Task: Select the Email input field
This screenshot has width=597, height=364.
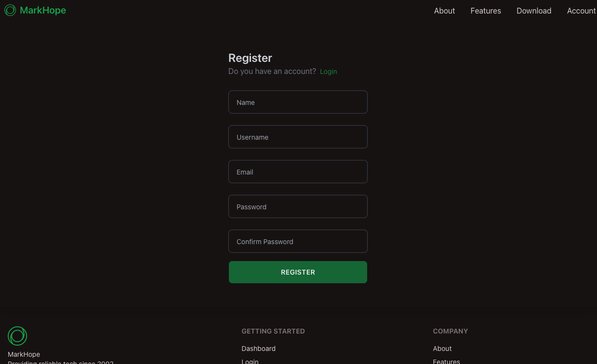Action: [298, 172]
